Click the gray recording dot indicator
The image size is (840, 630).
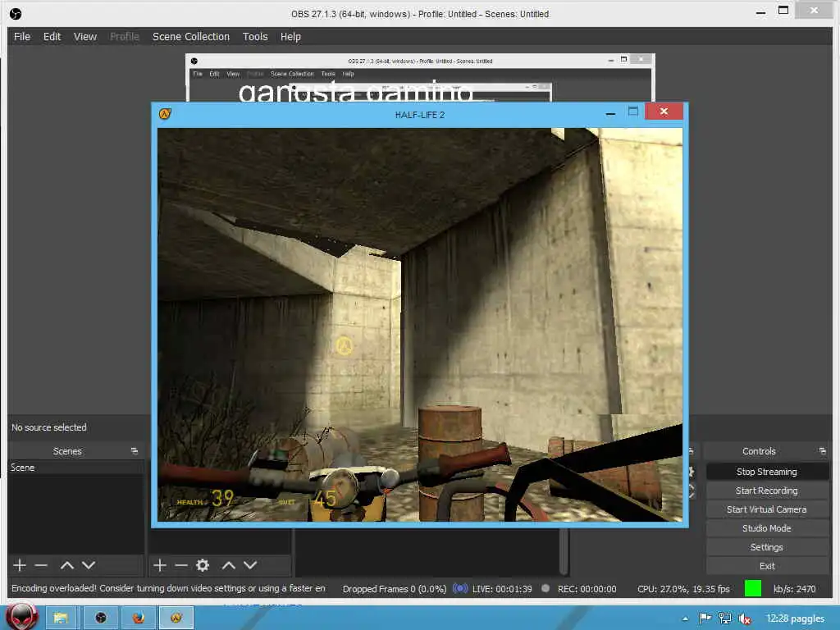[546, 588]
